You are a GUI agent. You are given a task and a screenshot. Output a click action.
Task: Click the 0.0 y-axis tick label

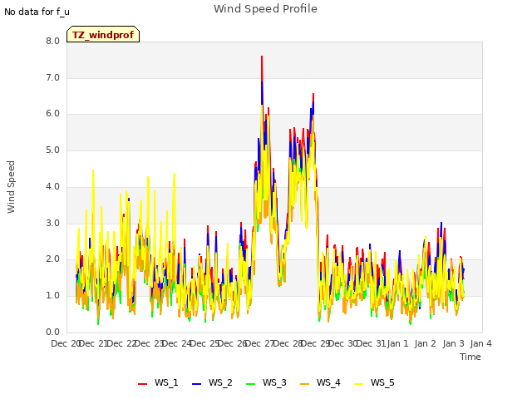pyautogui.click(x=53, y=332)
